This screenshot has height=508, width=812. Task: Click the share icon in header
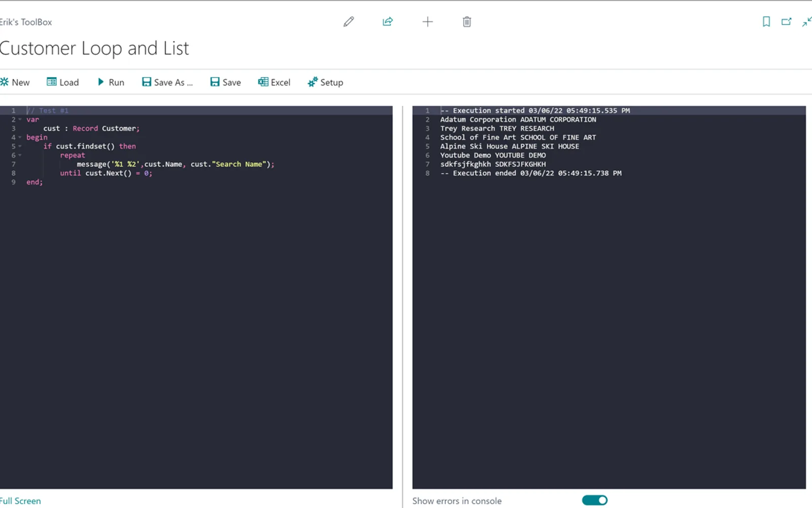[x=388, y=22]
